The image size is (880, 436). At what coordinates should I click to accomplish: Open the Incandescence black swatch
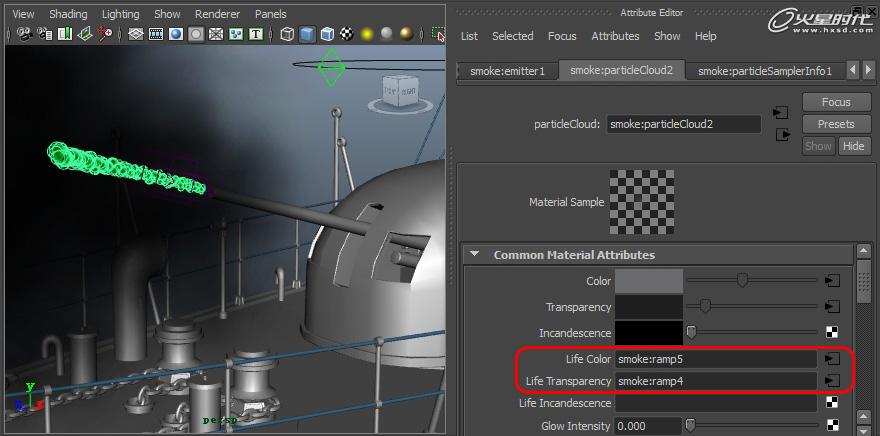pyautogui.click(x=649, y=333)
